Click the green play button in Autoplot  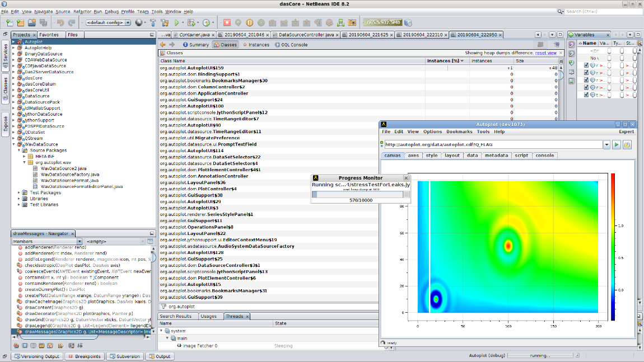pos(617,145)
